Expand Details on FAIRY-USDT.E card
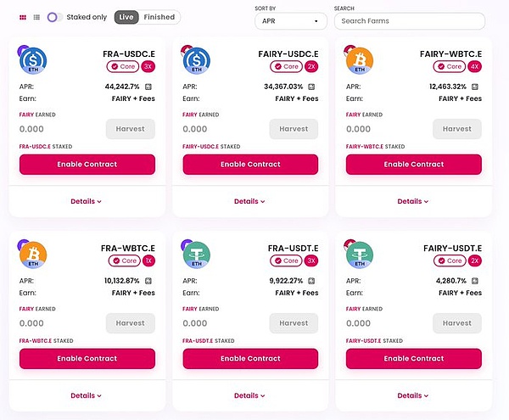 413,395
